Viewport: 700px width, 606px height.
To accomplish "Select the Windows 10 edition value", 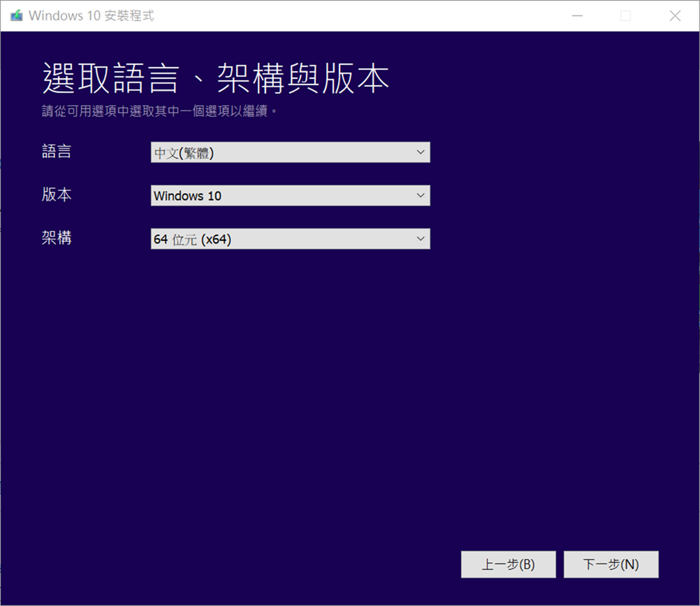I will click(187, 195).
